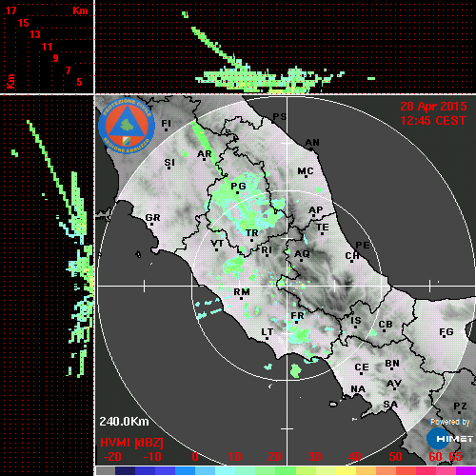This screenshot has height=476, width=476.
Task: Click the HIMET logo
Action: click(x=449, y=438)
